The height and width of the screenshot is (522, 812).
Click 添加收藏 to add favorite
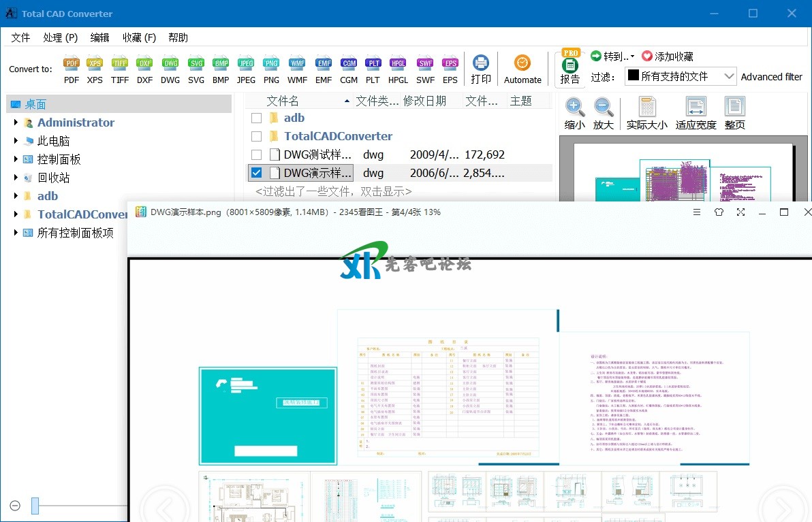click(x=667, y=56)
